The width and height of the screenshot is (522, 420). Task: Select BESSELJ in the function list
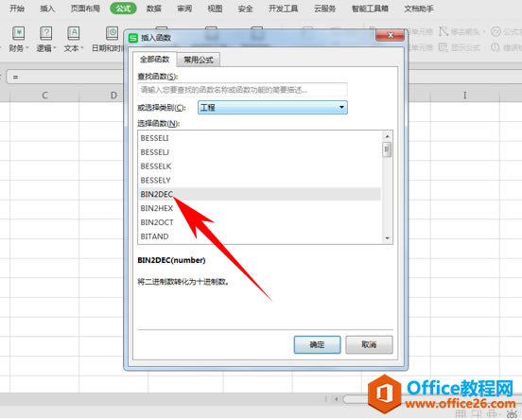point(259,152)
